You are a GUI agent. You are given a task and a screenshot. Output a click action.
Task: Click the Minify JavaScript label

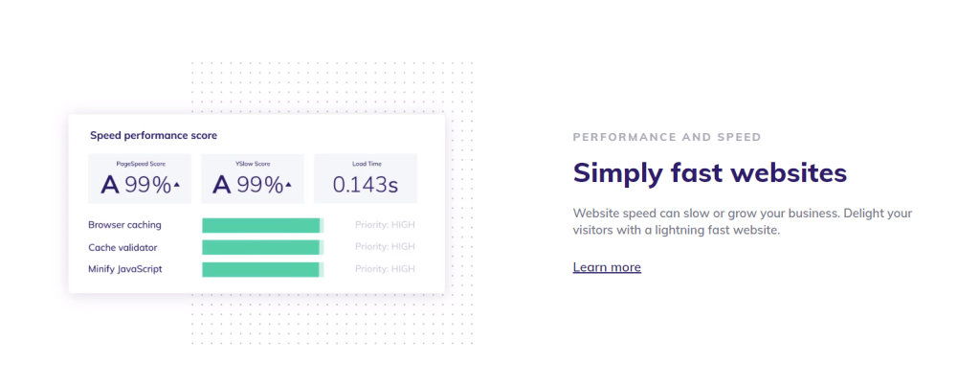coord(125,269)
